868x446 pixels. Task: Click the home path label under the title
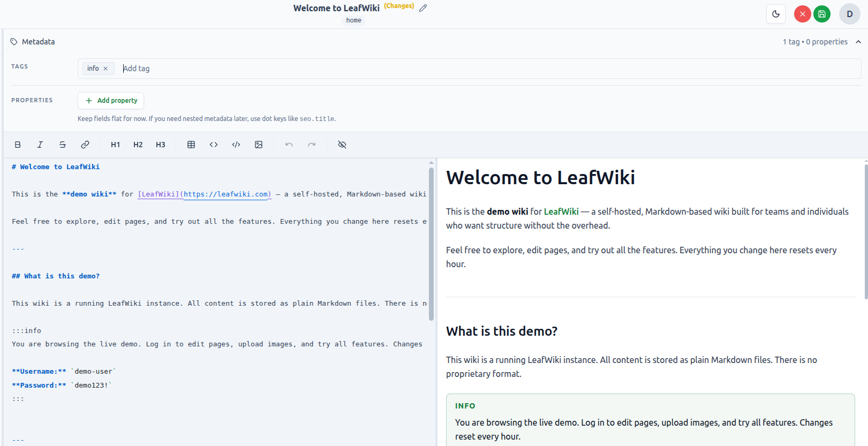[354, 20]
